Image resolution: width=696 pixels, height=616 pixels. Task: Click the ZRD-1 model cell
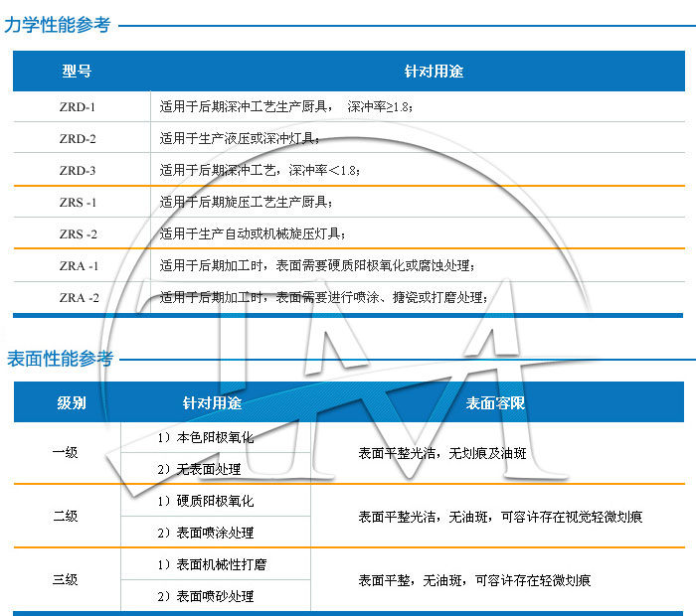pos(78,105)
